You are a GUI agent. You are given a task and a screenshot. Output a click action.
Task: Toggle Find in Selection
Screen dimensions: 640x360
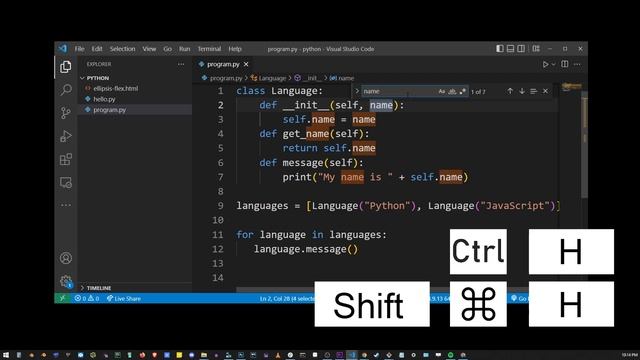[533, 91]
